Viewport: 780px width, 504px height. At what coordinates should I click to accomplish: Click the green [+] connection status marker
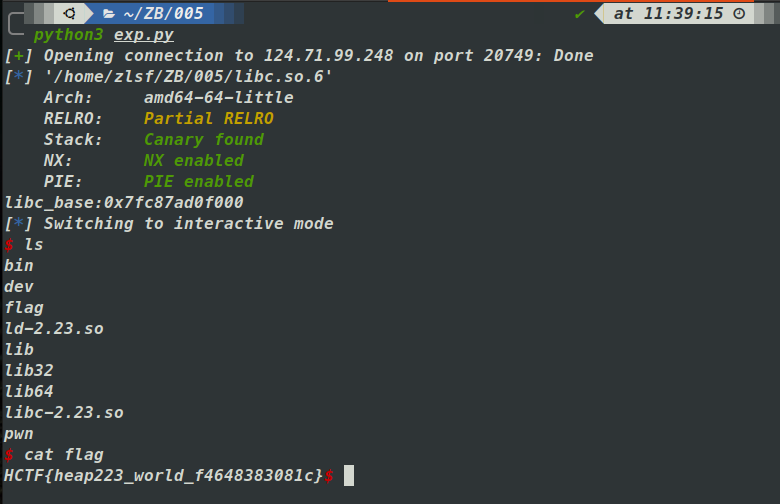pyautogui.click(x=14, y=56)
